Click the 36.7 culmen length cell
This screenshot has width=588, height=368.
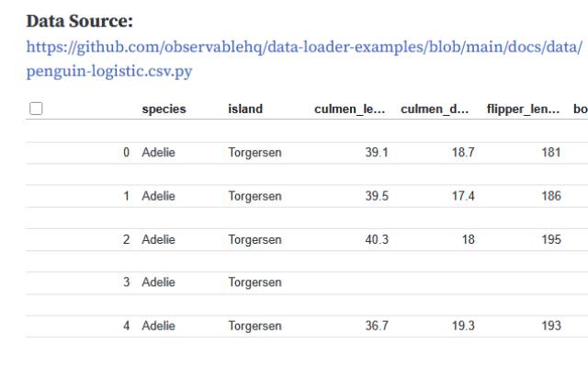tap(377, 326)
